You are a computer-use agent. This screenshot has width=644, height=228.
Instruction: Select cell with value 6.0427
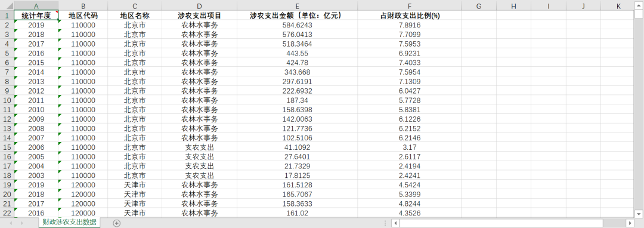pyautogui.click(x=410, y=91)
